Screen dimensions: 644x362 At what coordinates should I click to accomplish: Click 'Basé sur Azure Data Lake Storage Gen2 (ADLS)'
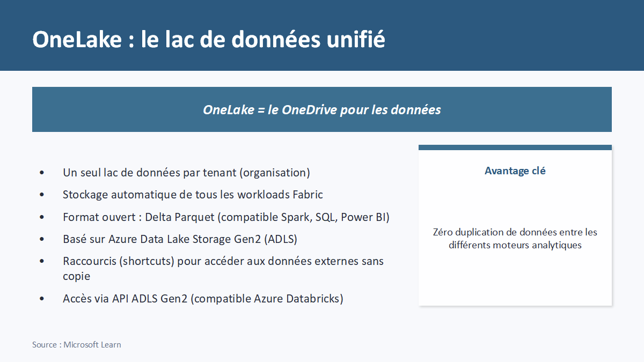pyautogui.click(x=180, y=239)
